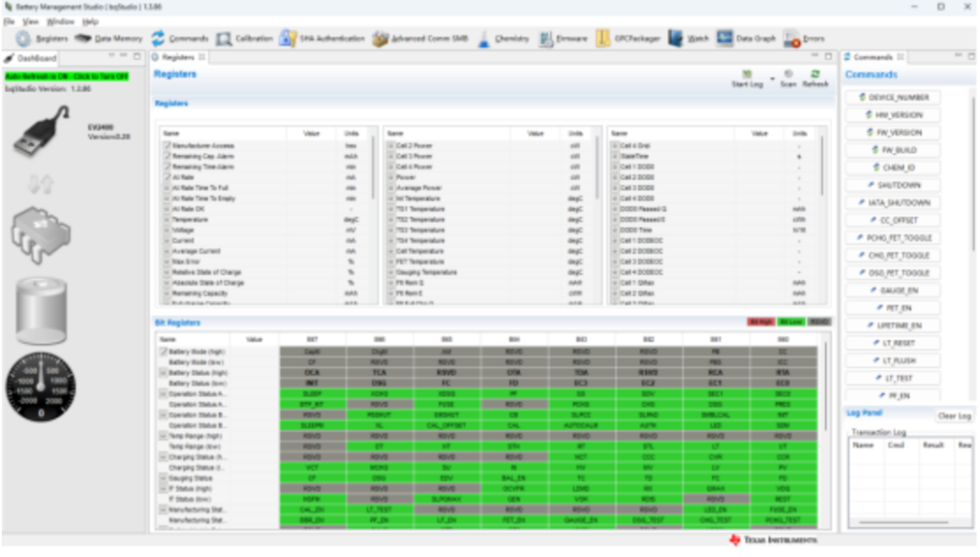
Task: Close the Registers tab
Action: (201, 57)
